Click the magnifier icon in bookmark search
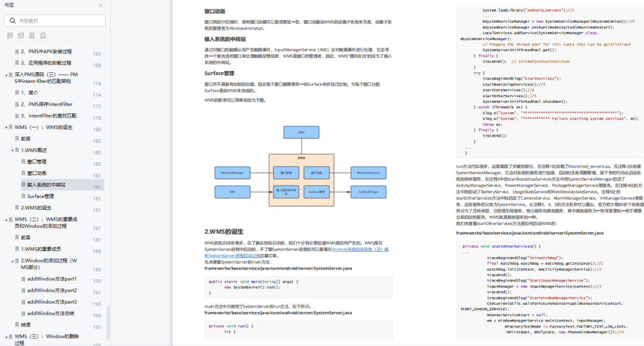644x346 pixels. (13, 20)
